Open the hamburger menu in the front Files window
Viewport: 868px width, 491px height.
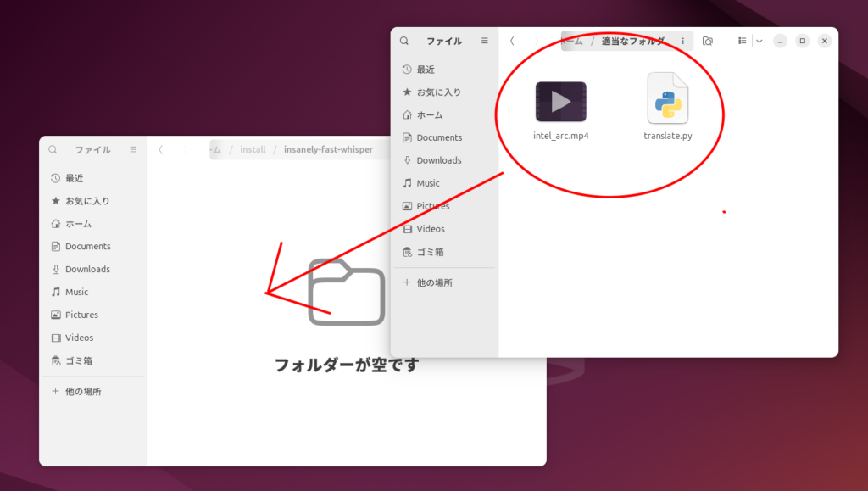pos(485,41)
